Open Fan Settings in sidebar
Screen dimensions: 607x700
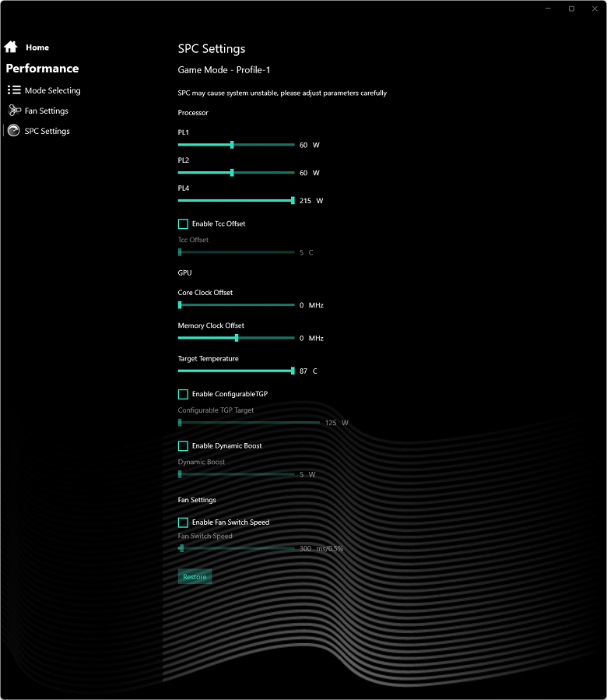click(x=47, y=111)
